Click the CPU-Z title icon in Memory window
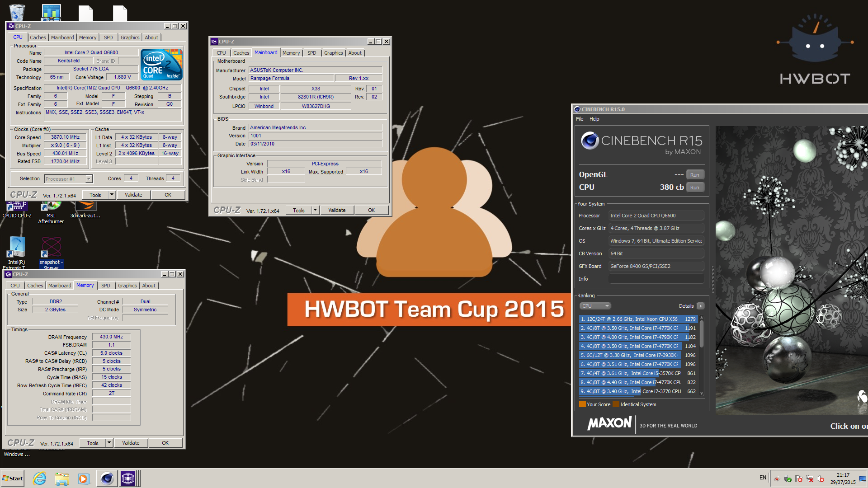The height and width of the screenshot is (488, 868). point(8,274)
